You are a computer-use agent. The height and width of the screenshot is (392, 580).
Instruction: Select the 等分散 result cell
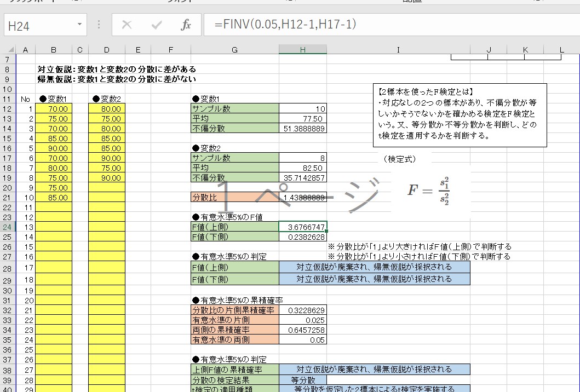302,380
